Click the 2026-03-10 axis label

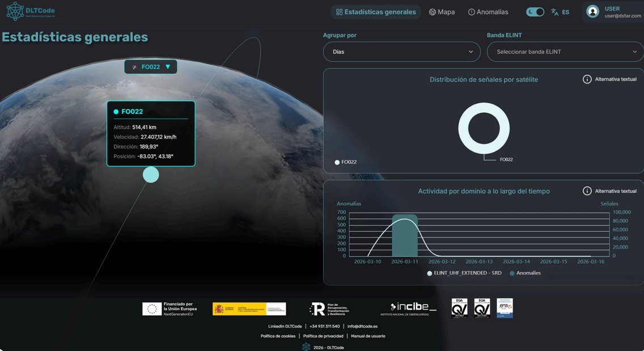[x=367, y=261]
